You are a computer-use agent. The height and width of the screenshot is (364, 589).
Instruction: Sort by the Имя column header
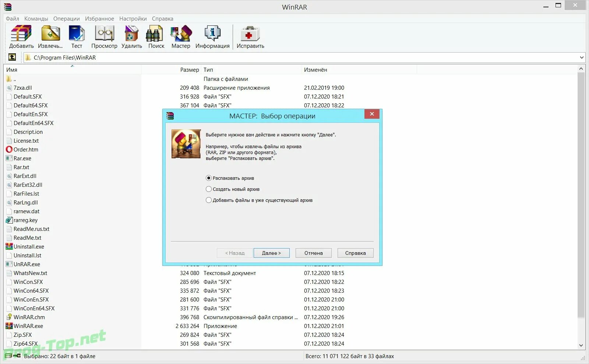click(x=73, y=69)
